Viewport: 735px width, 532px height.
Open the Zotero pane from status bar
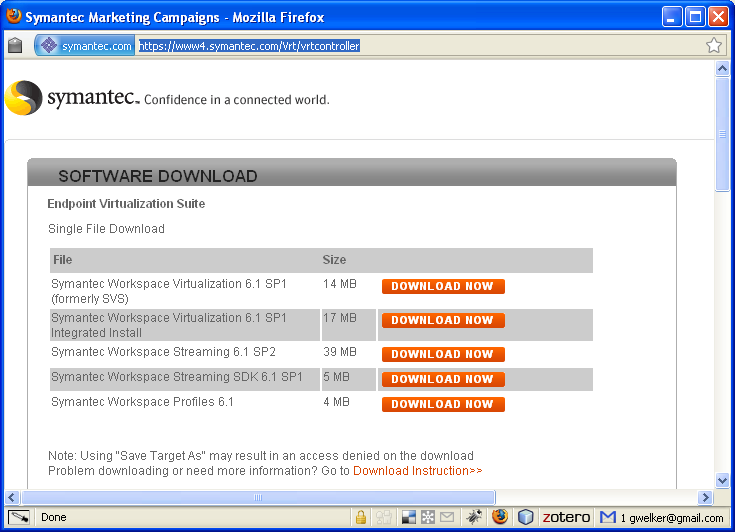(566, 517)
